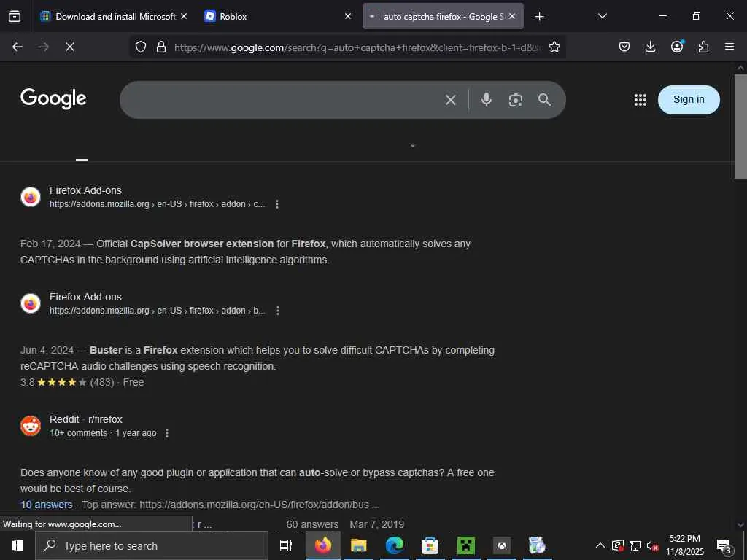
Task: Open options for the Reddit result
Action: point(167,433)
